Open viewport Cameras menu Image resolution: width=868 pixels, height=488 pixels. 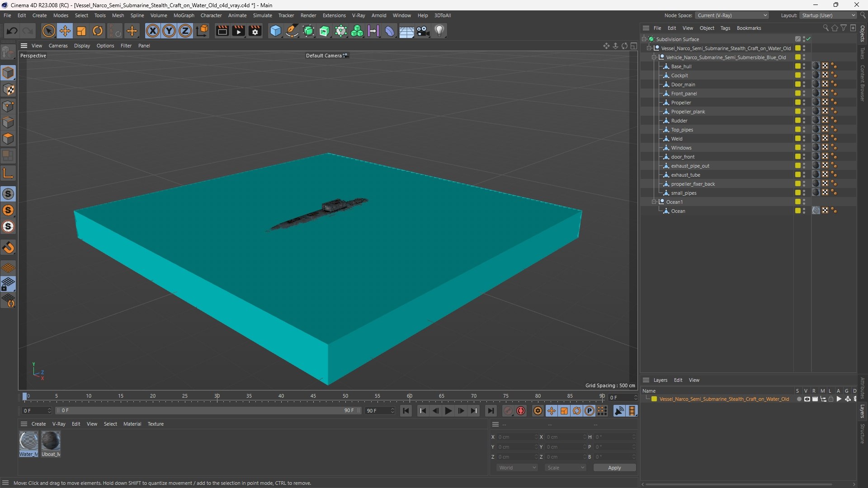58,46
